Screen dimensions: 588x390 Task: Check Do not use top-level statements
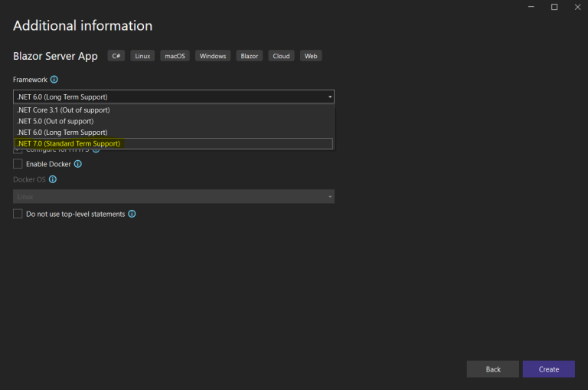coord(18,215)
